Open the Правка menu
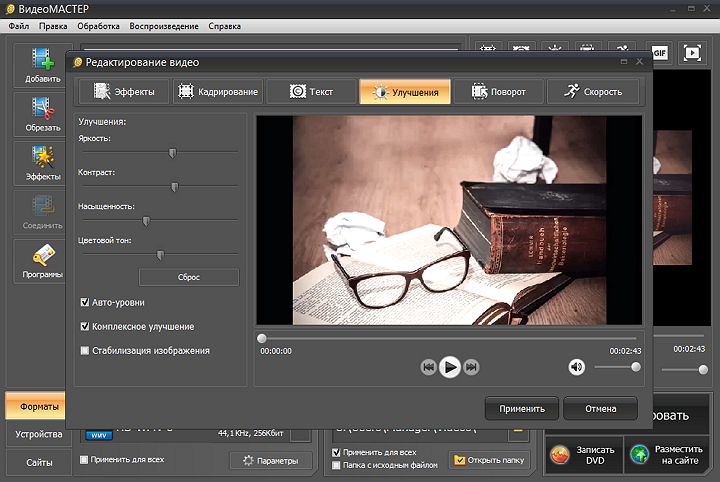Viewport: 720px width, 482px height. click(x=53, y=26)
